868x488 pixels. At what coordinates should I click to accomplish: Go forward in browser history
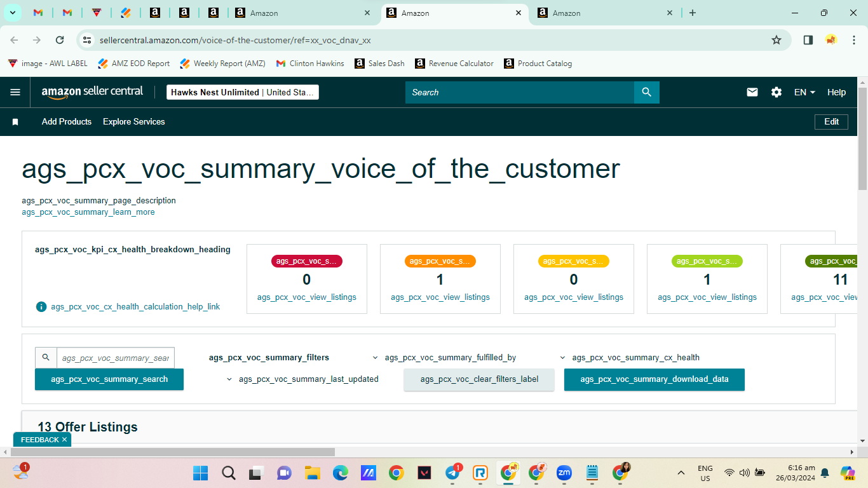37,40
